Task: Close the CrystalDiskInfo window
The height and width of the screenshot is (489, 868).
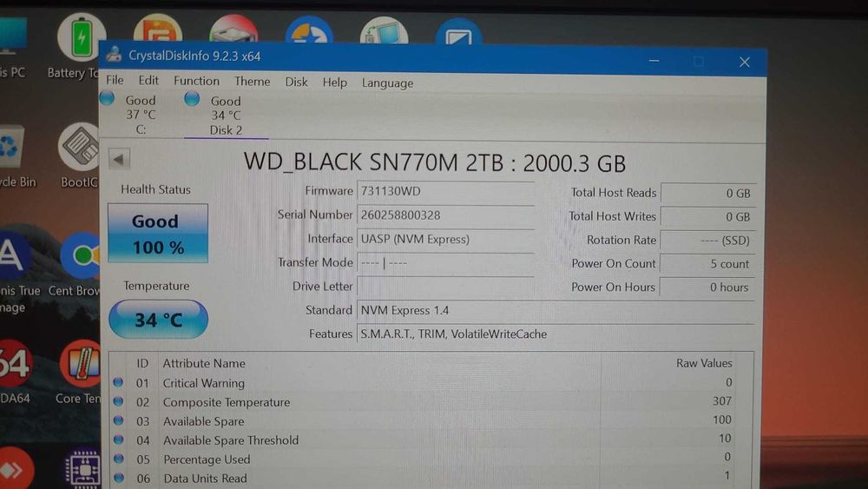Action: tap(744, 62)
